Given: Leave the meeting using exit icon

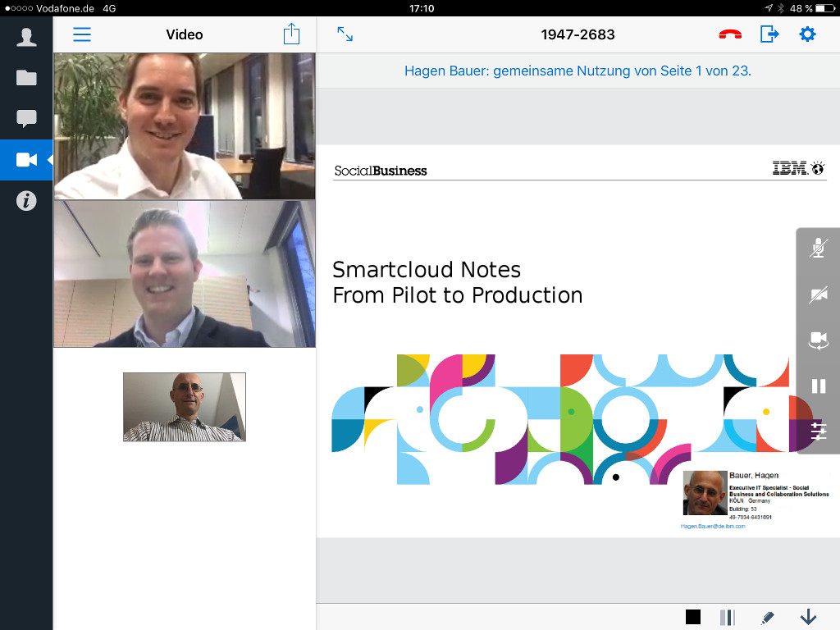Looking at the screenshot, I should (769, 34).
